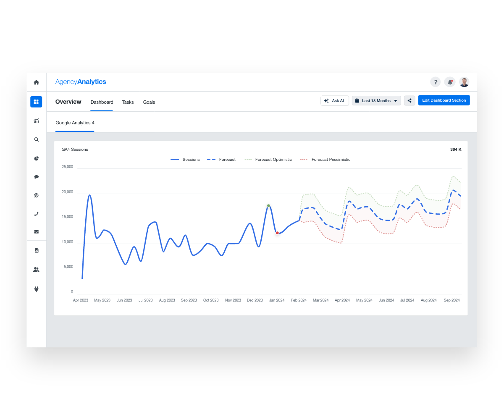
Task: Click the search icon in sidebar
Action: pos(36,139)
